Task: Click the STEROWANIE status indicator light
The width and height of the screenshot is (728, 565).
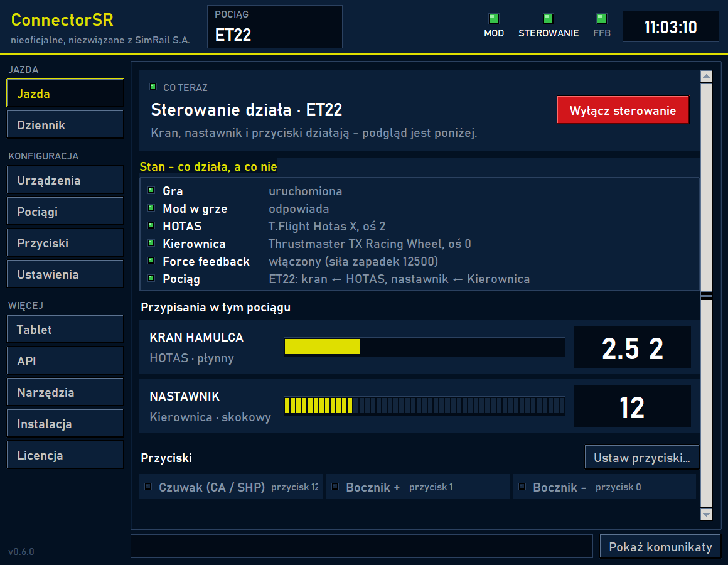Action: (549, 19)
